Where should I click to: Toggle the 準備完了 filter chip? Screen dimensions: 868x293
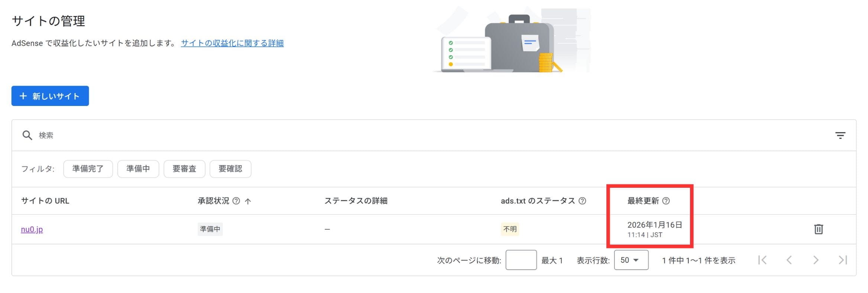[88, 168]
